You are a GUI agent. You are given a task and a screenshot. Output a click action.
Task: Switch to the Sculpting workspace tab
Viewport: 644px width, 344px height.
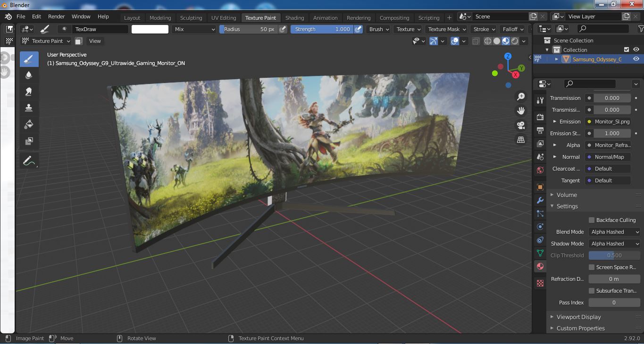coord(191,18)
